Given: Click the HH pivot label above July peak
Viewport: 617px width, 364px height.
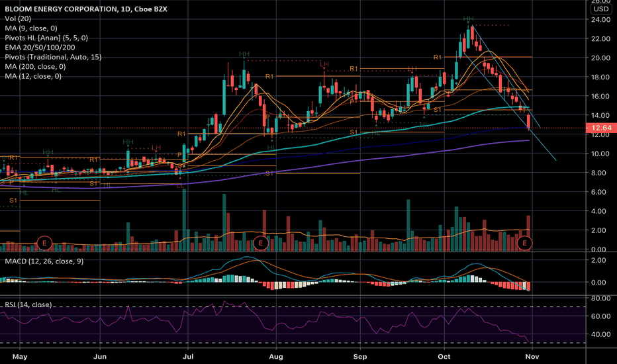Looking at the screenshot, I should coord(244,54).
